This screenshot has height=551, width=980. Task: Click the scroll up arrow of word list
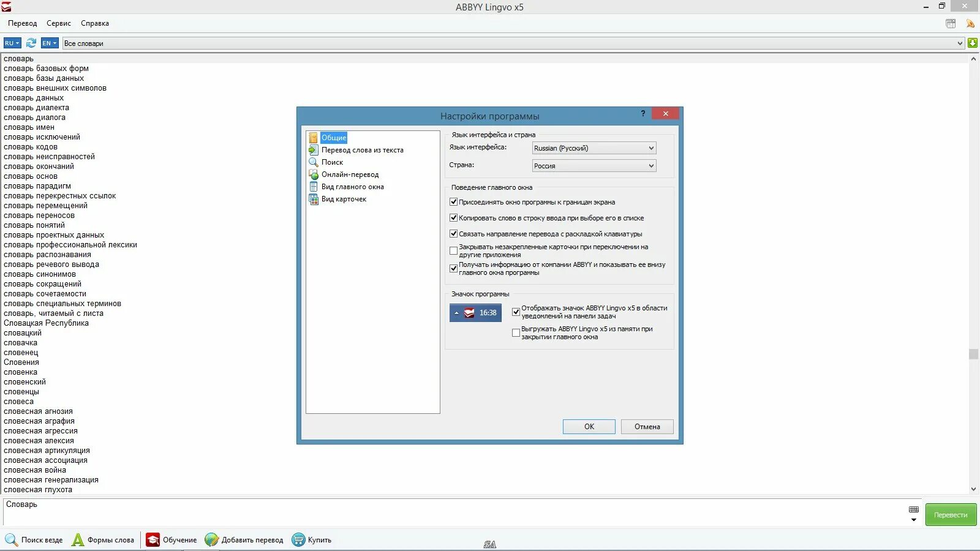973,59
